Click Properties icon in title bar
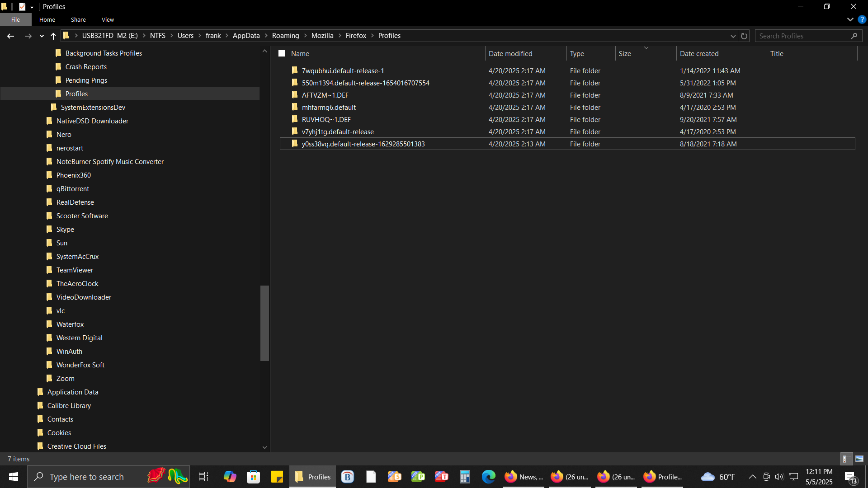 (x=22, y=7)
